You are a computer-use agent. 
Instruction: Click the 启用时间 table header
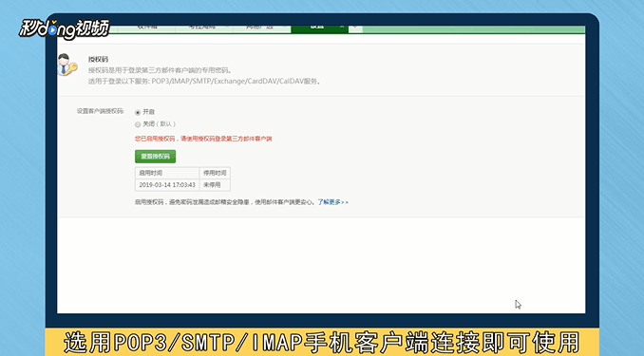pos(167,173)
